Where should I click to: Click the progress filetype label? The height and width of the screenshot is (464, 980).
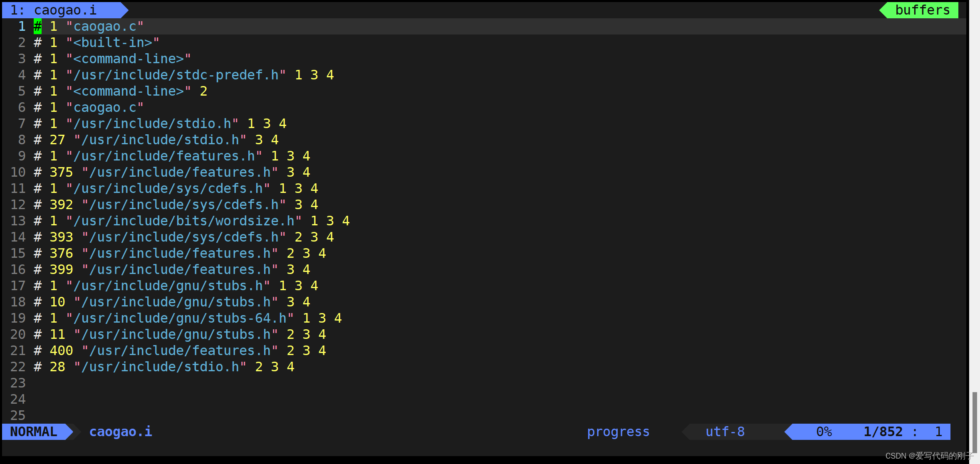(x=618, y=432)
